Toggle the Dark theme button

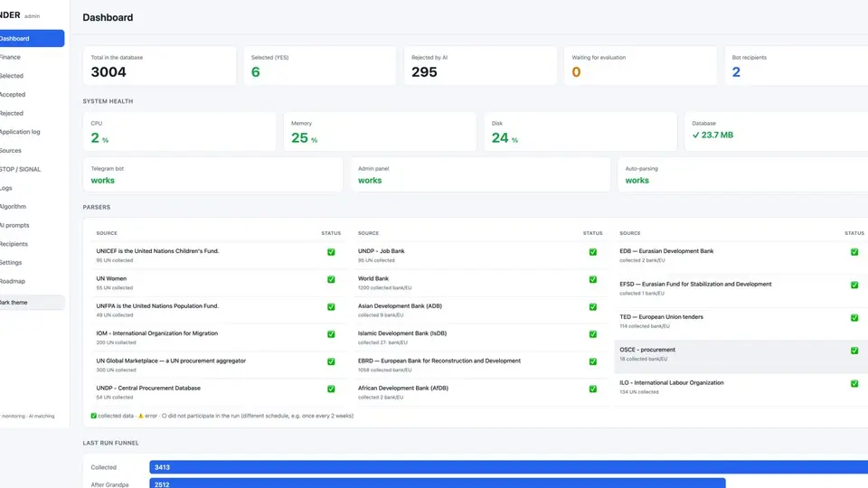click(x=32, y=303)
